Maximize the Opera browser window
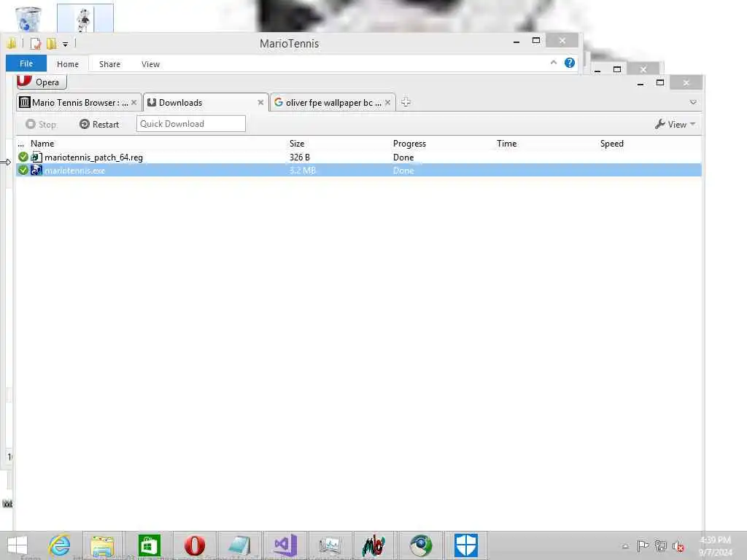The height and width of the screenshot is (560, 747). [x=659, y=82]
